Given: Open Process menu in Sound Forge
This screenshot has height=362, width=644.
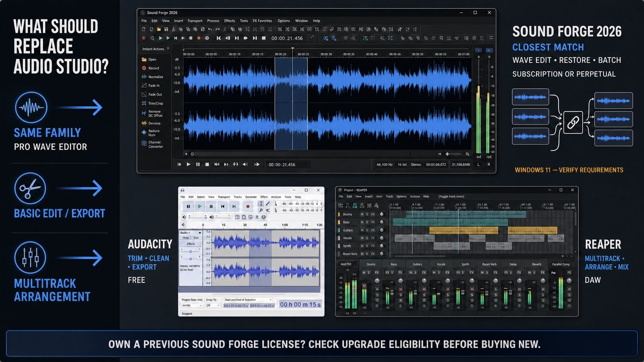Looking at the screenshot, I should point(213,21).
